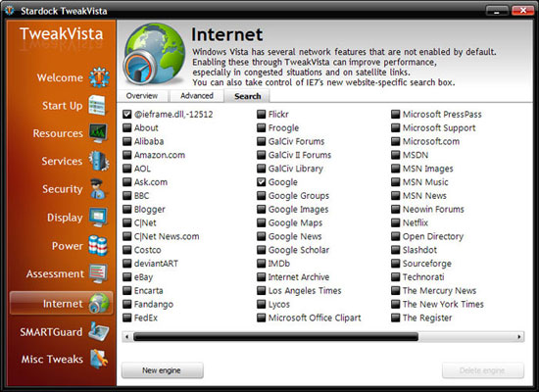Click the 'GalCiv II Forums' label
This screenshot has width=539, height=392.
point(300,155)
